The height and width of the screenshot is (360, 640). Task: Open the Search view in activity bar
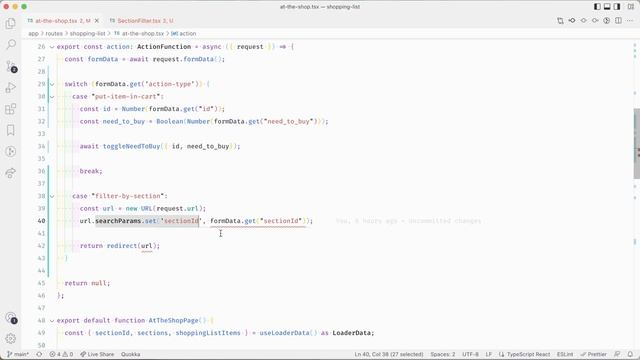(11, 44)
